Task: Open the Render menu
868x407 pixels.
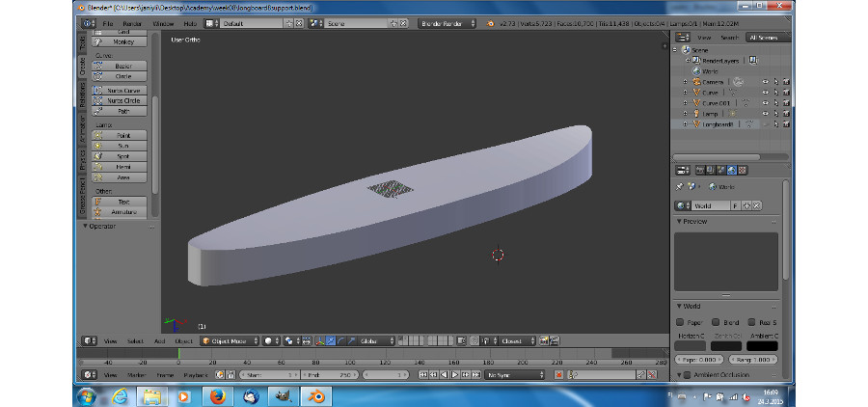Action: [132, 24]
